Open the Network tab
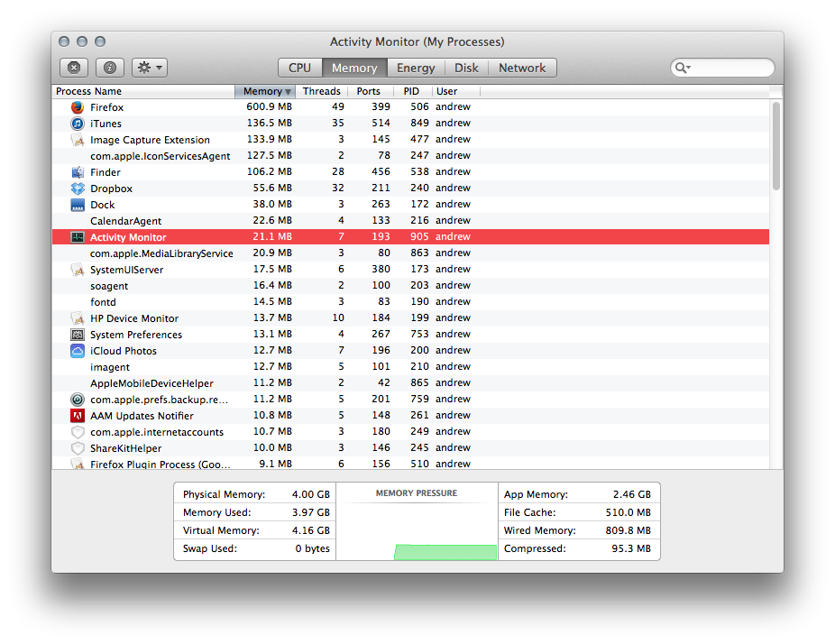Screen dimensions: 835x644 [x=522, y=67]
